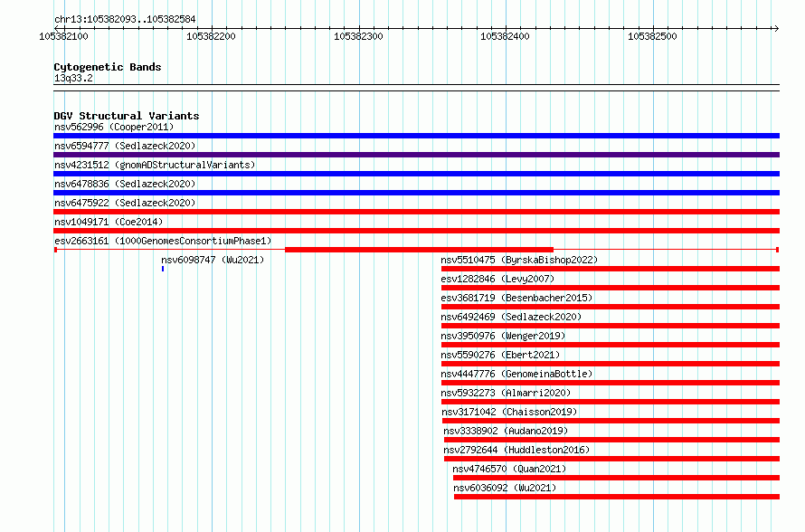Select the red bar under esv3681719
This screenshot has width=805, height=532.
pyautogui.click(x=611, y=307)
